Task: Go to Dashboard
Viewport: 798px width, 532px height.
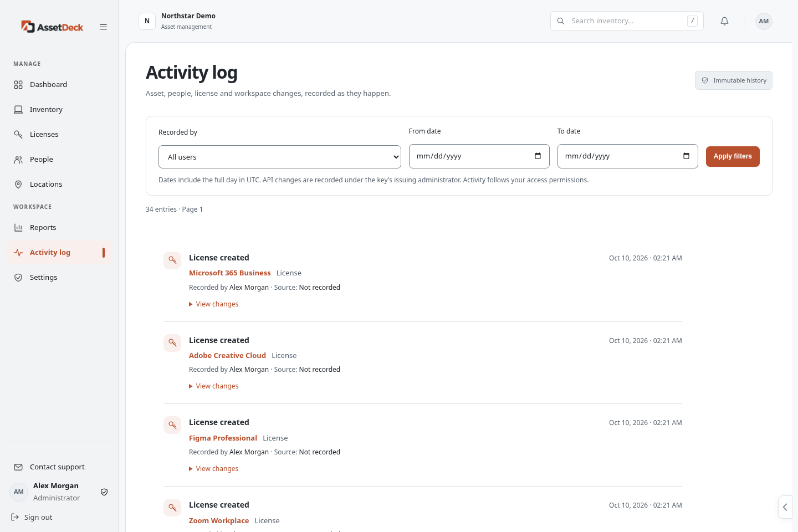Action: 59,84
